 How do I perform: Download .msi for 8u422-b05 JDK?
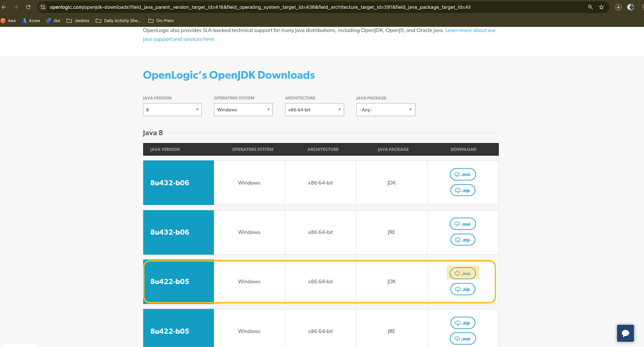(x=463, y=273)
